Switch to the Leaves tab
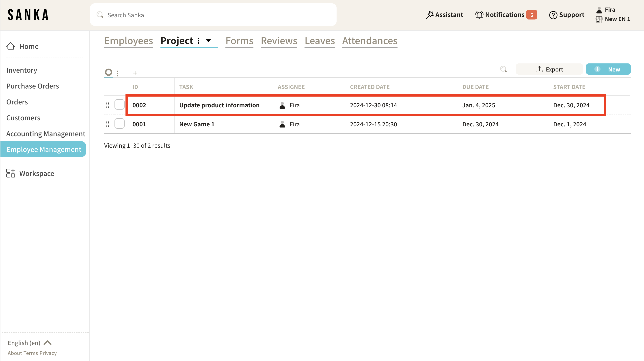Viewport: 644px width, 361px height. (320, 41)
